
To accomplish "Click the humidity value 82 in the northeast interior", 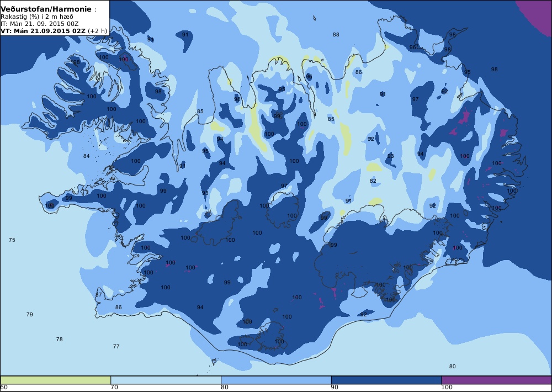I will click(x=373, y=181).
